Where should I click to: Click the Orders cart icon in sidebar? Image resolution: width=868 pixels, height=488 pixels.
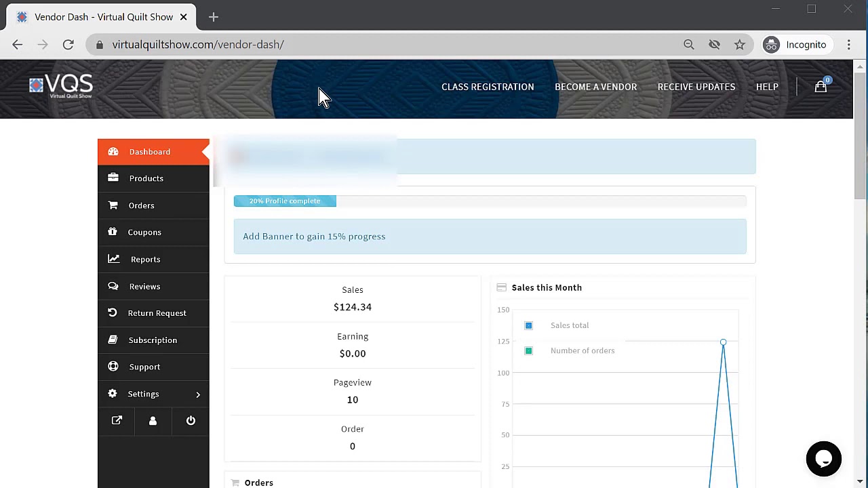[113, 205]
